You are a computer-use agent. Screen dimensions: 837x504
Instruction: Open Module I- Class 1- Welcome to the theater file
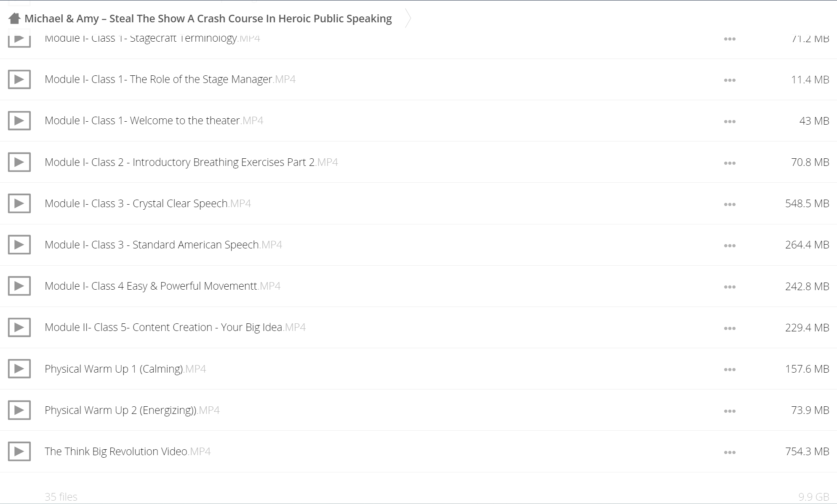click(154, 120)
